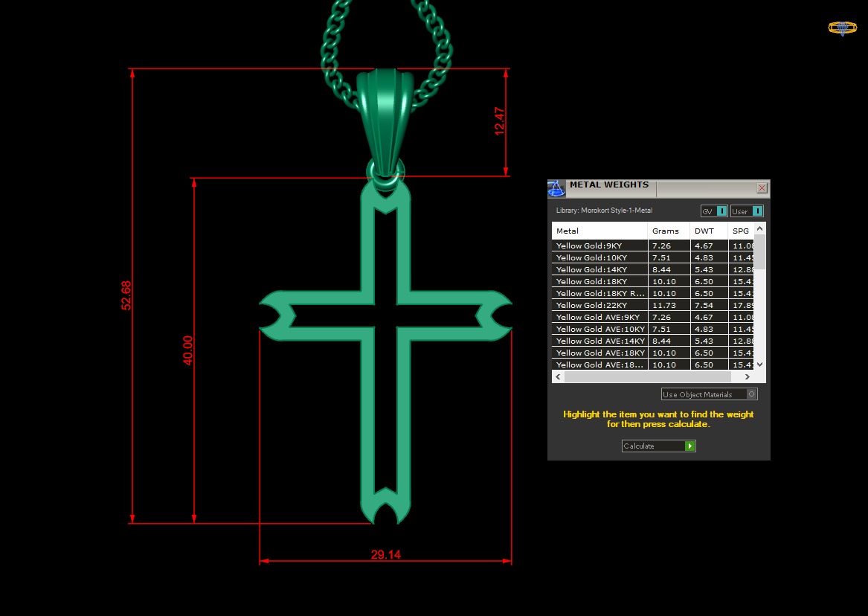Select the Yellow Gold:10KY row
The height and width of the screenshot is (616, 868).
[653, 258]
